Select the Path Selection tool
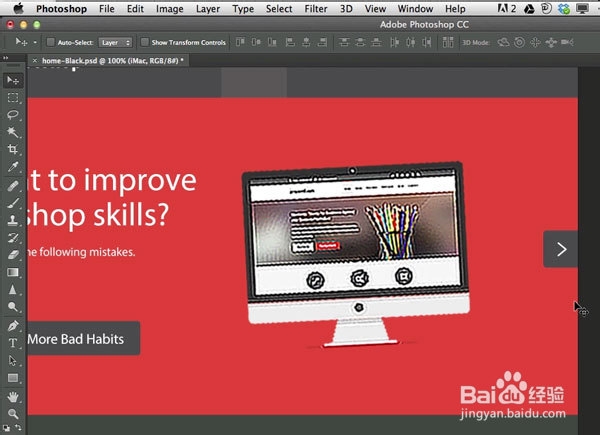600x435 pixels. pos(13,360)
